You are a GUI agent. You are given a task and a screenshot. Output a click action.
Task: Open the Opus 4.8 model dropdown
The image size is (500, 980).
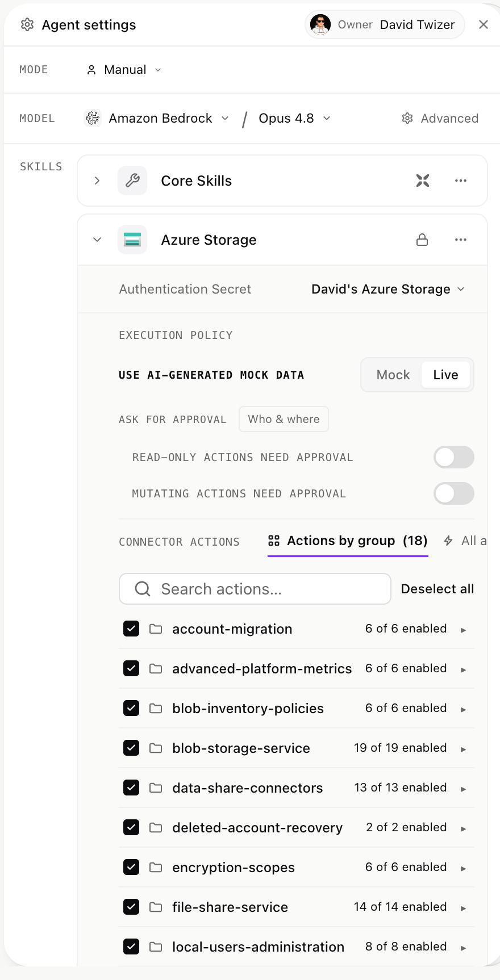pos(294,118)
